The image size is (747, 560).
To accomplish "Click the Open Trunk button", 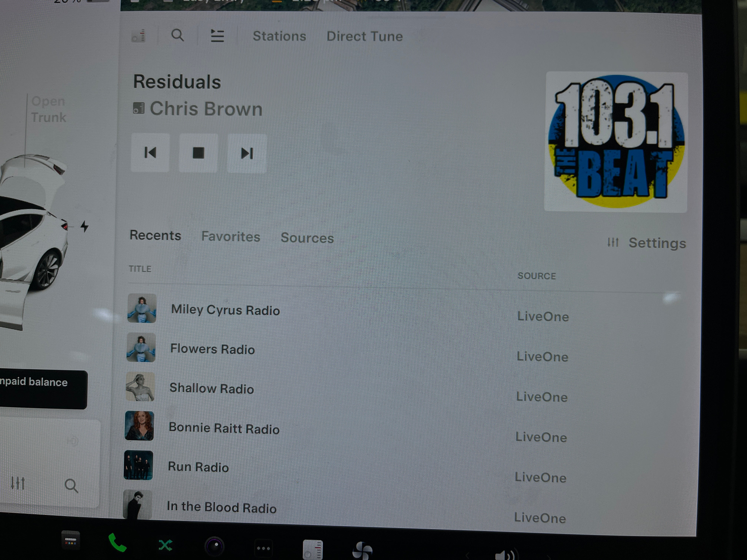I will [48, 109].
